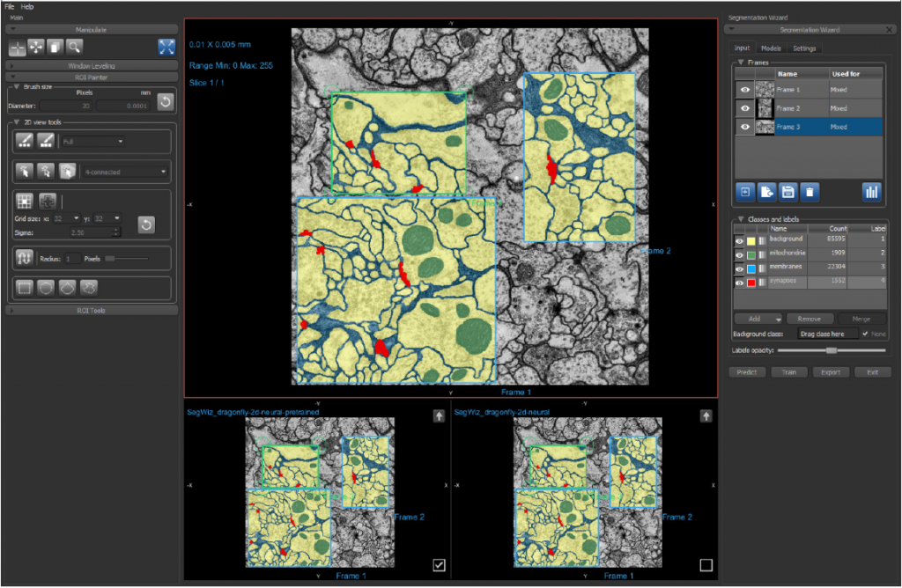902x588 pixels.
Task: Switch to the Models tab
Action: click(x=771, y=48)
